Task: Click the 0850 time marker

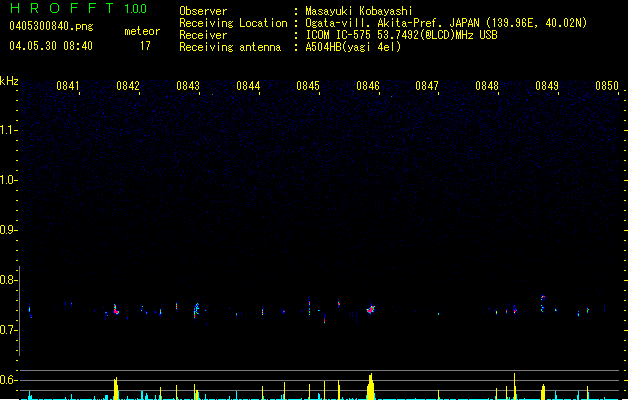Action: [607, 86]
